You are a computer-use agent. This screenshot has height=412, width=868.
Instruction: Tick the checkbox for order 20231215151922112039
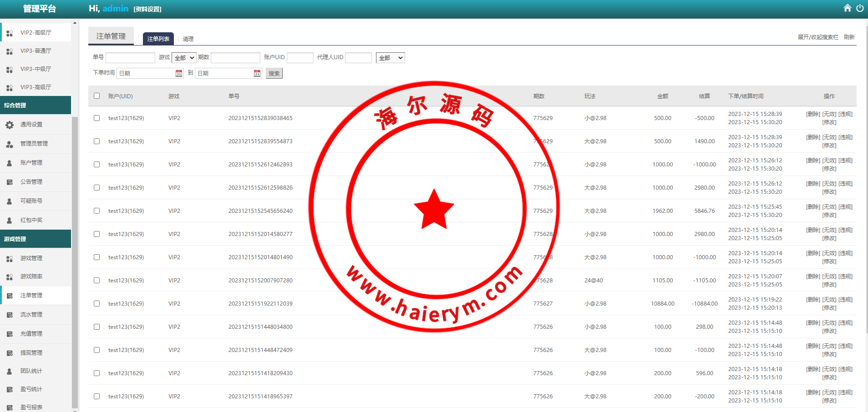96,304
